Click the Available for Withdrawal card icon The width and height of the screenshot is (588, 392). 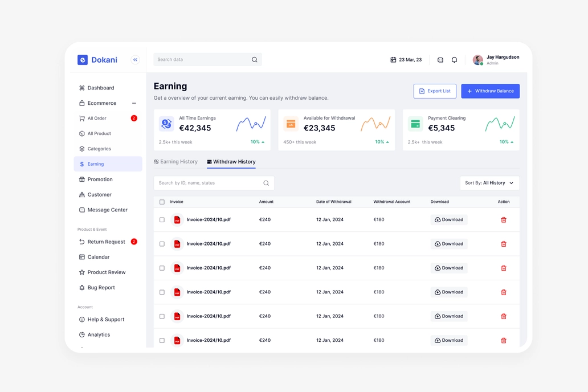pos(291,124)
